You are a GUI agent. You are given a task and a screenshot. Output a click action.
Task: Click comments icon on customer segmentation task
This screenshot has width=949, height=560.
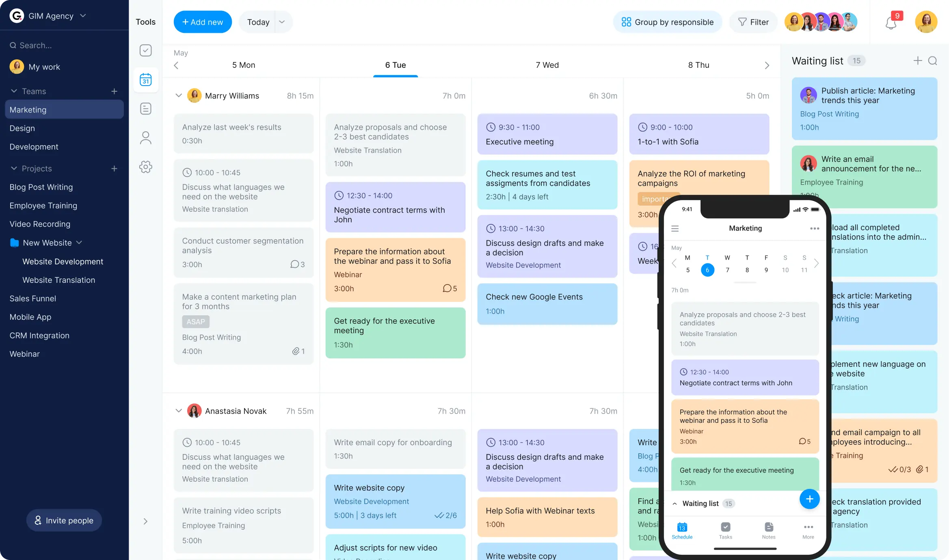click(x=295, y=264)
